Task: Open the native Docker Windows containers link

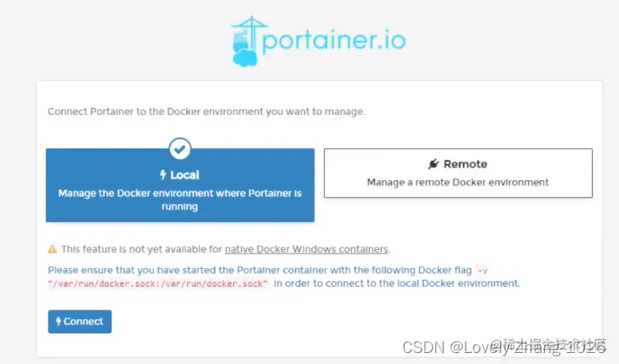Action: (306, 249)
